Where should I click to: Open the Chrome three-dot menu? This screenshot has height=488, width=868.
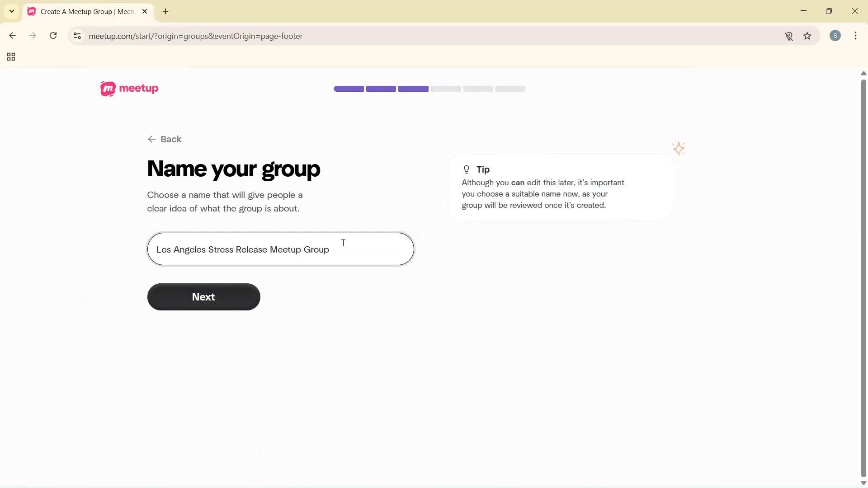[856, 36]
